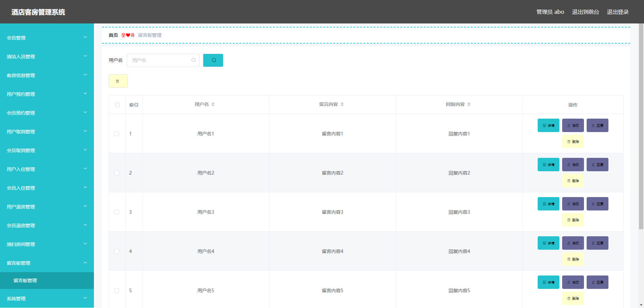The width and height of the screenshot is (644, 308).
Task: Click 回复 reply button for row 用户名5
Action: 597,282
